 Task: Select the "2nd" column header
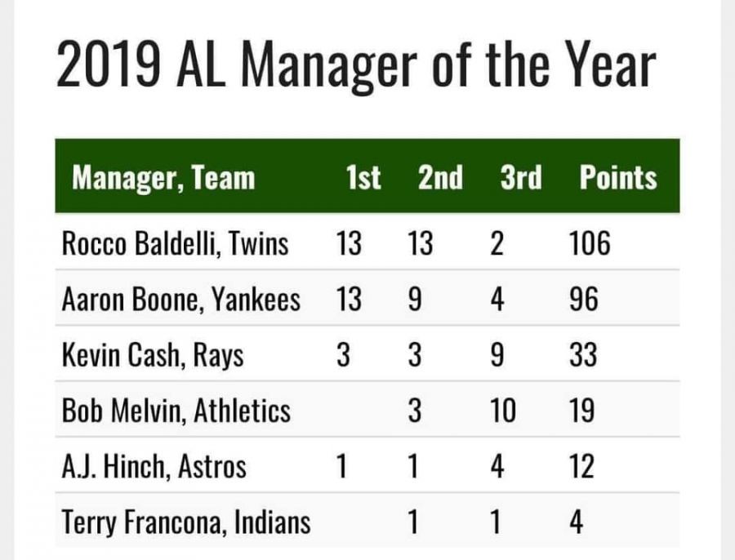(x=439, y=178)
